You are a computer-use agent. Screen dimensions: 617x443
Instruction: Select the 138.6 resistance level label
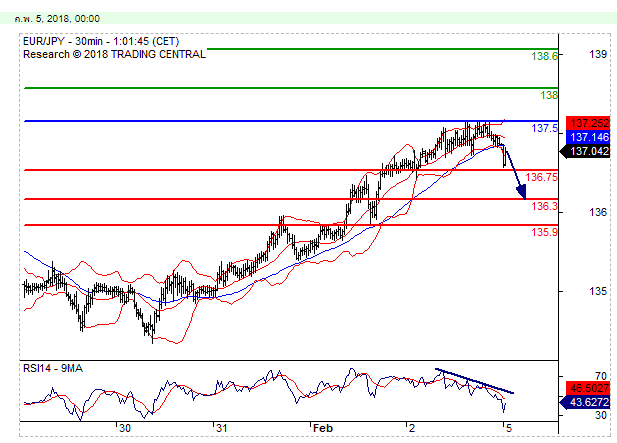pyautogui.click(x=545, y=56)
